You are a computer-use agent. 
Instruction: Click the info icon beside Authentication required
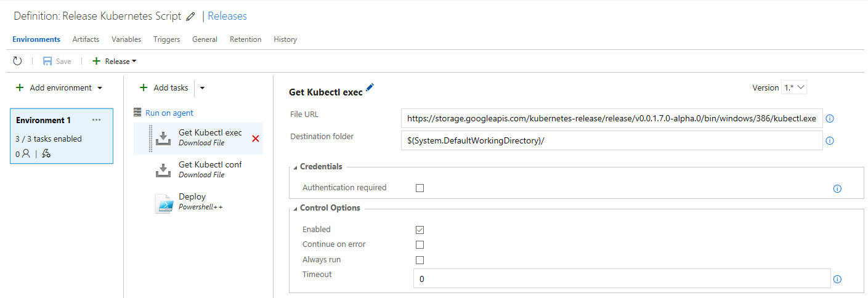click(x=837, y=188)
